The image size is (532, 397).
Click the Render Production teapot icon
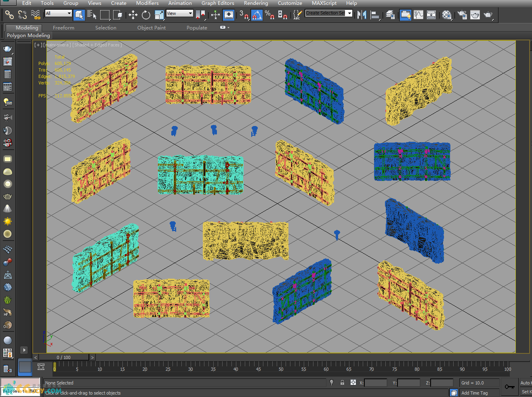pos(488,15)
